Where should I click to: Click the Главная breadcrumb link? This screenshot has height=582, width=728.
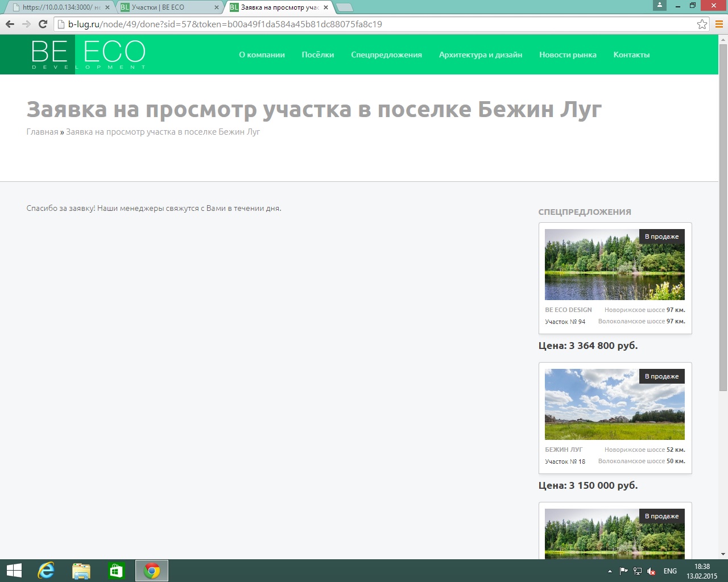click(x=42, y=132)
